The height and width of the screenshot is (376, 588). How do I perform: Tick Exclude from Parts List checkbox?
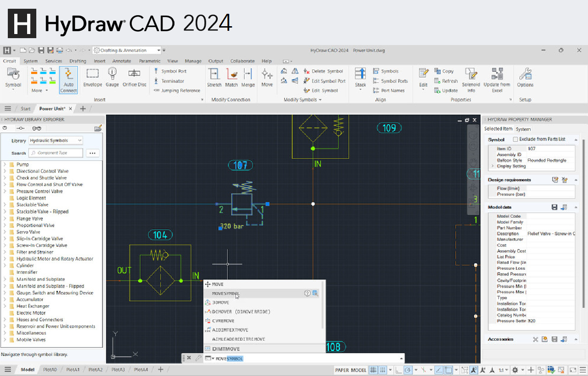click(515, 139)
